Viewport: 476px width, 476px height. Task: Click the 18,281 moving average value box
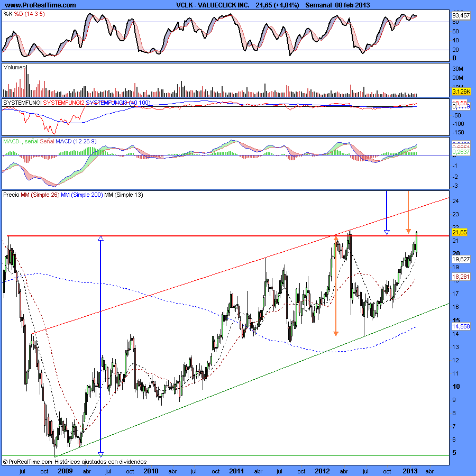click(x=461, y=277)
